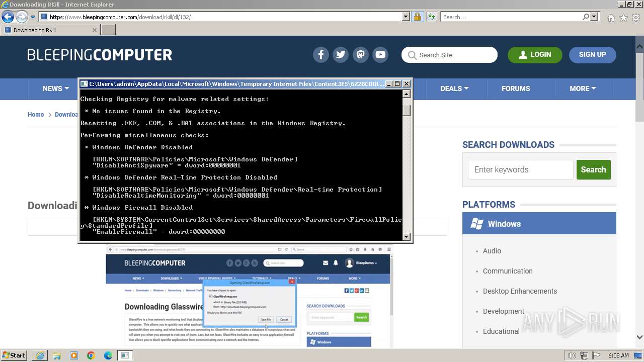Viewport: 644px width, 362px height.
Task: Open File Explorer folder taskbar icon
Action: (x=57, y=355)
